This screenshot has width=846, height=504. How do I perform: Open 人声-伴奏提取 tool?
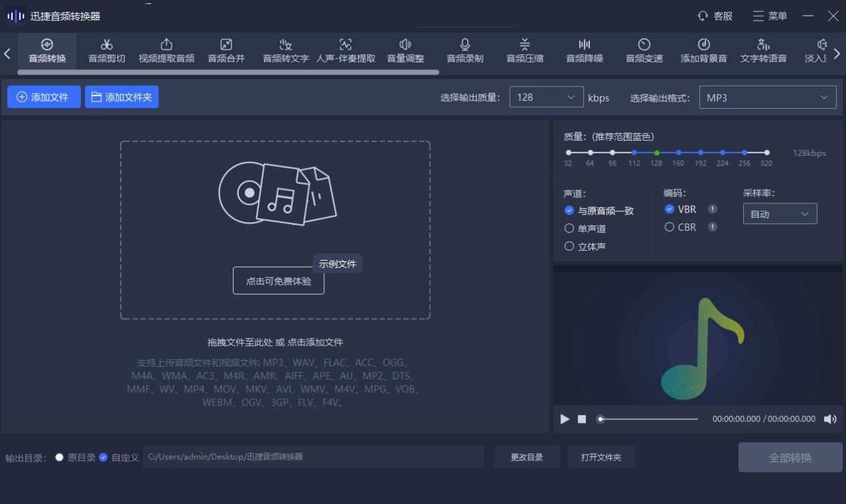[346, 51]
